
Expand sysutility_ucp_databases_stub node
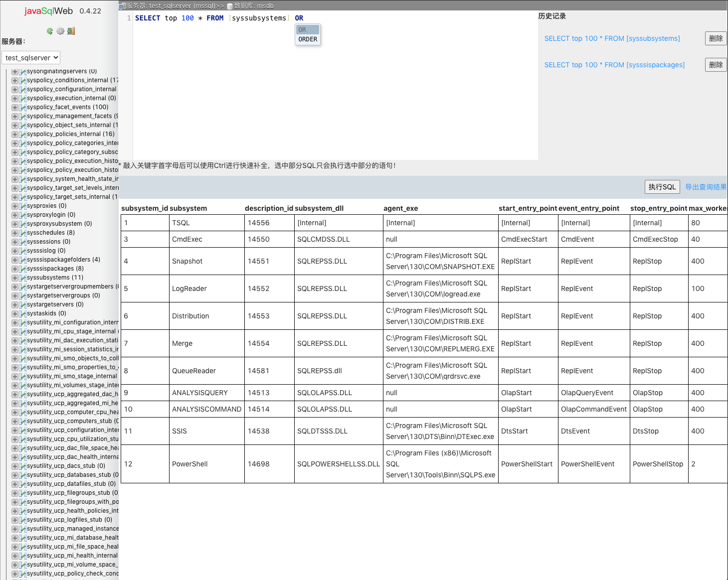pyautogui.click(x=15, y=475)
